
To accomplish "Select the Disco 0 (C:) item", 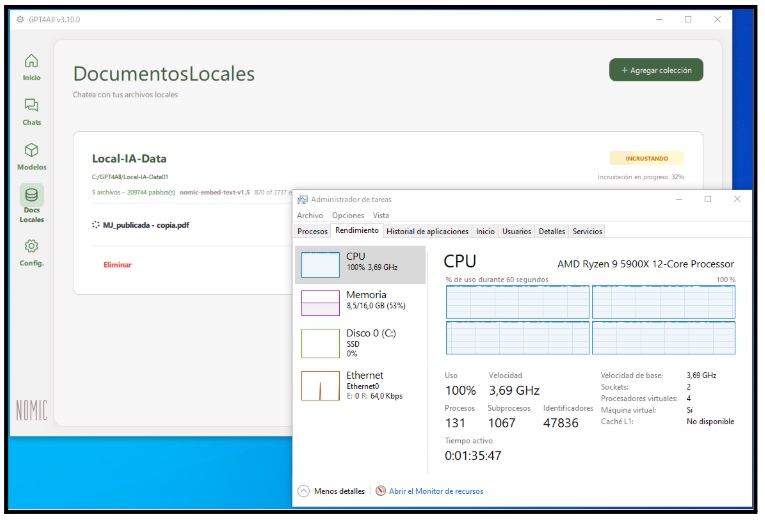I will tap(360, 341).
